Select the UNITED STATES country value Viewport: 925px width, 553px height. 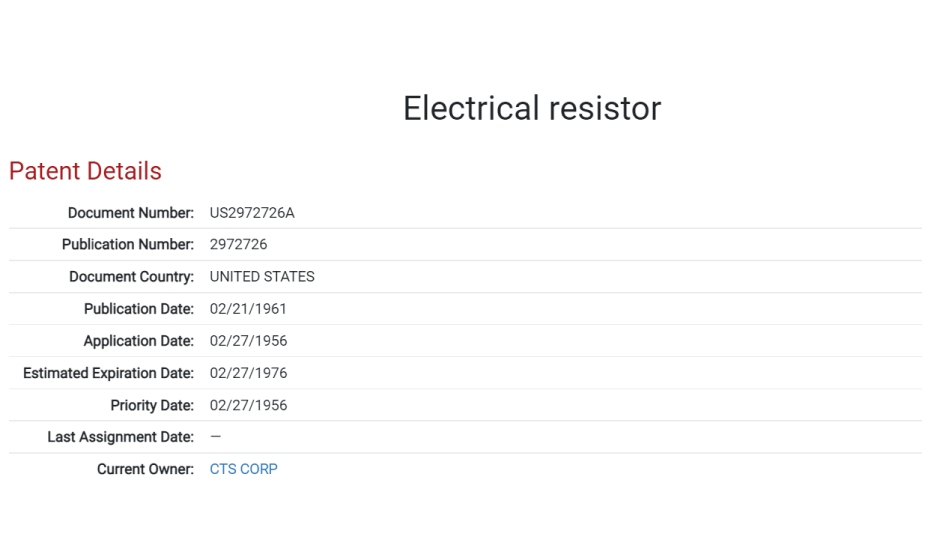(262, 277)
